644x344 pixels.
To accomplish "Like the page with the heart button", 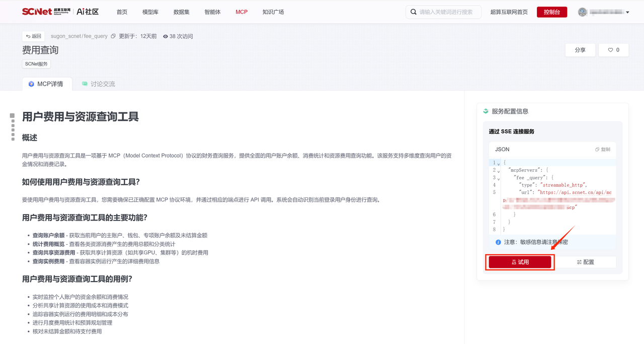I will [613, 50].
